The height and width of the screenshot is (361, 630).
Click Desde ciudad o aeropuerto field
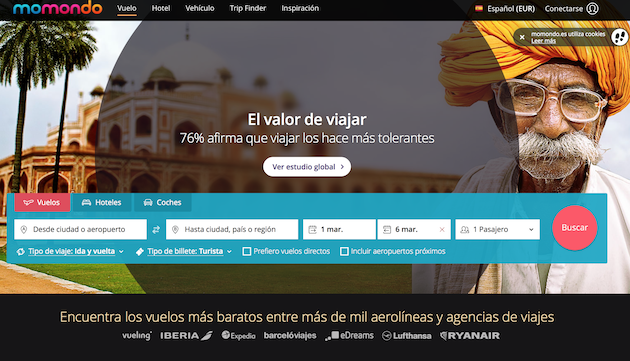[x=80, y=230]
